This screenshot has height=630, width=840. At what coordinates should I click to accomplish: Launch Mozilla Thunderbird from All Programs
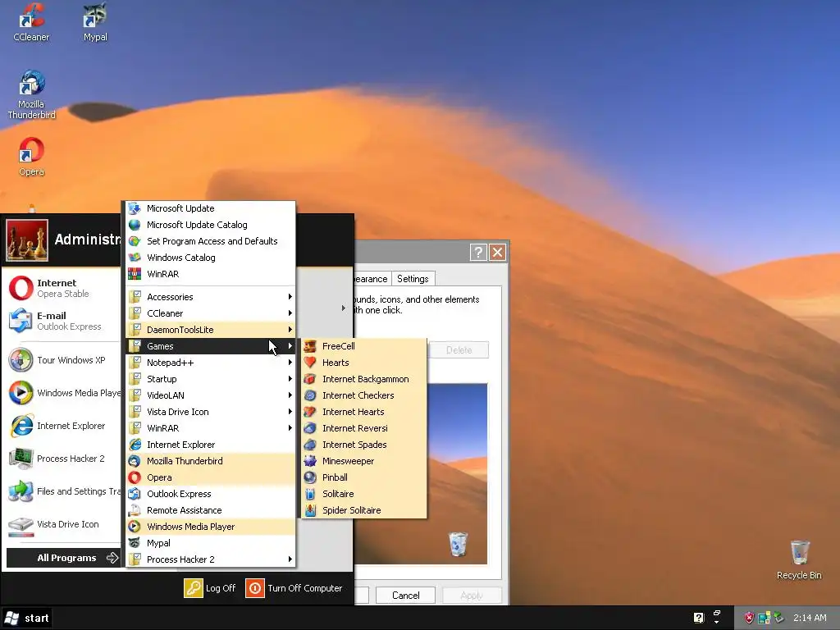(x=211, y=461)
